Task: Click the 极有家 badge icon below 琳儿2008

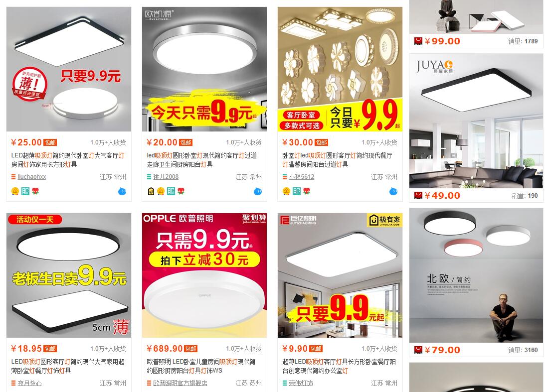Action: [x=151, y=191]
